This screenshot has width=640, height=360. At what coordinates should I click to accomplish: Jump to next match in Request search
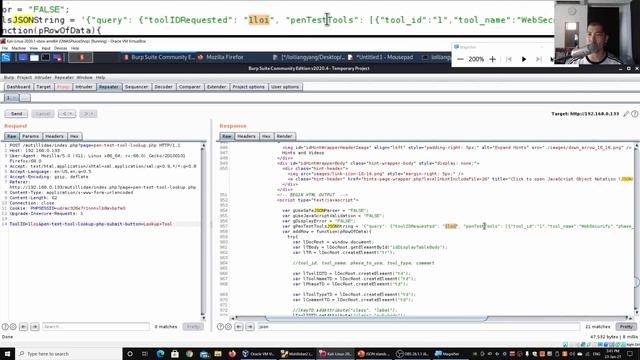point(35,327)
